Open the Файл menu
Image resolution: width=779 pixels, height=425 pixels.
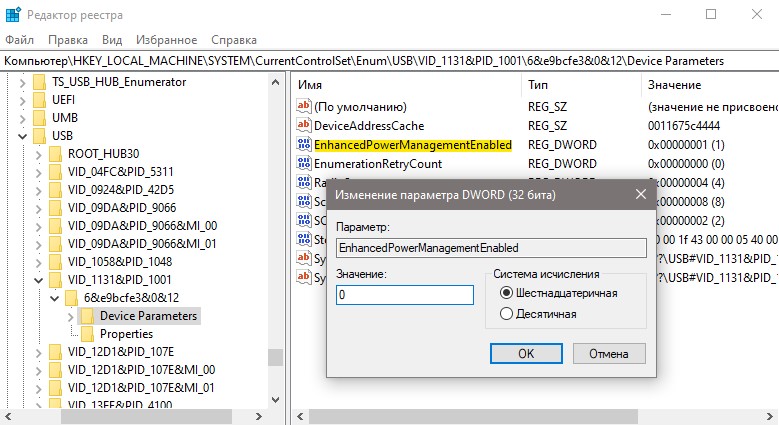click(19, 40)
